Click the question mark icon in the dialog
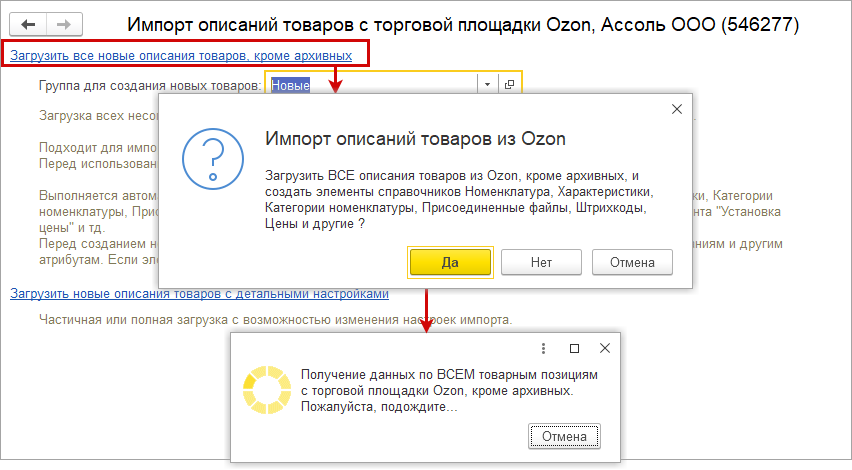 pyautogui.click(x=213, y=159)
